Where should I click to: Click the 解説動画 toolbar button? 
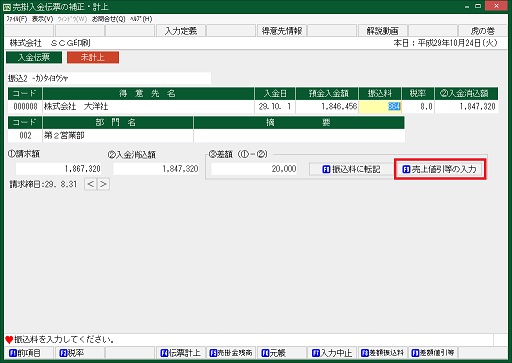382,31
